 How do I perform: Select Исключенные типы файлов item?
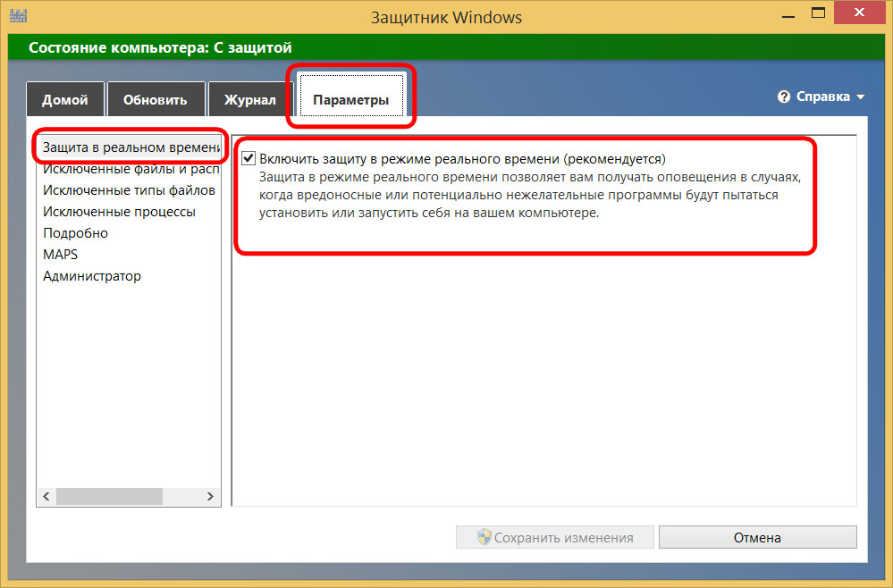tap(130, 190)
